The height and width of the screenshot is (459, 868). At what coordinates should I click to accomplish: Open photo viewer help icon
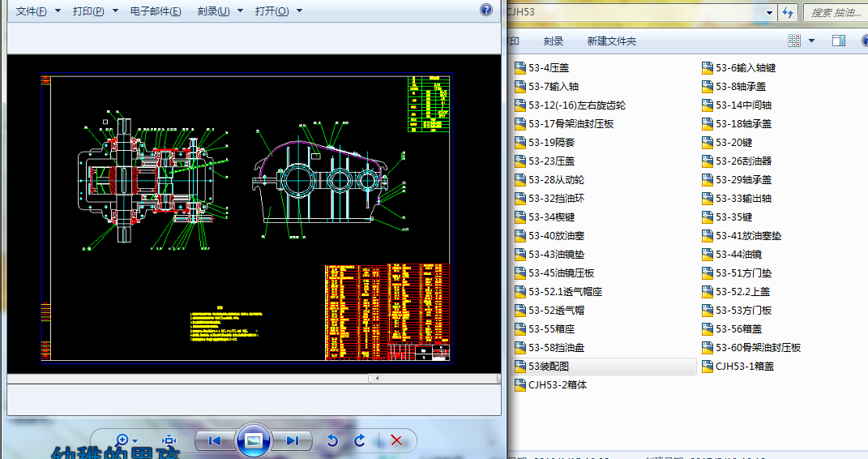point(486,11)
